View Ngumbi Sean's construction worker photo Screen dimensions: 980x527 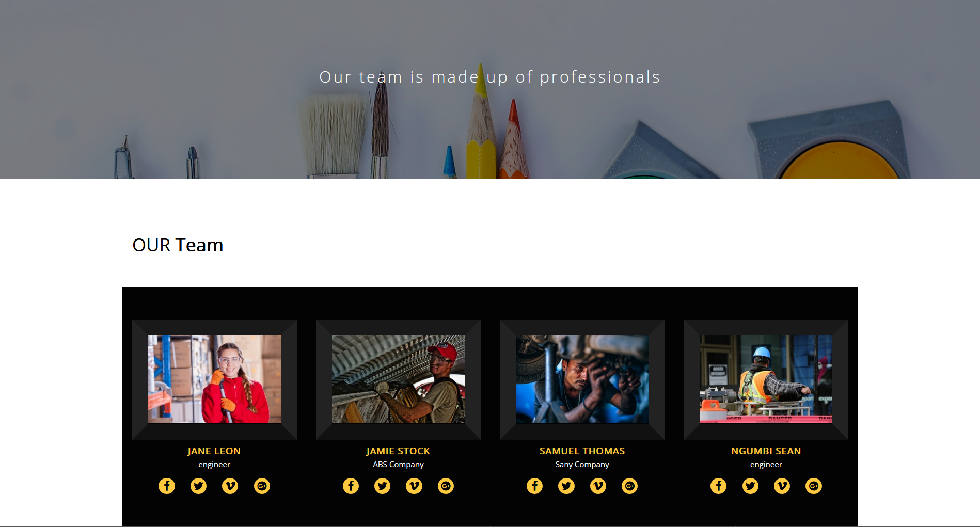(x=766, y=379)
